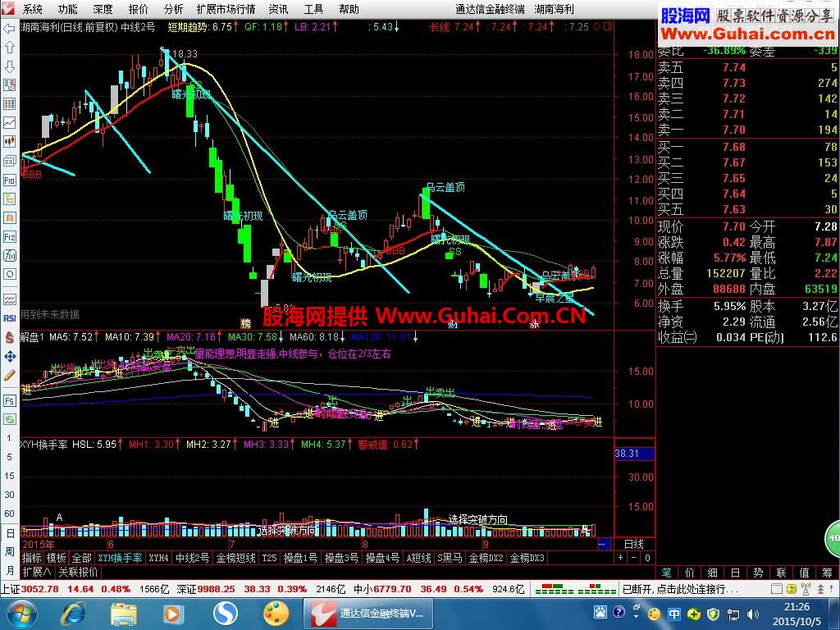Open the 分析 menu

pyautogui.click(x=173, y=9)
